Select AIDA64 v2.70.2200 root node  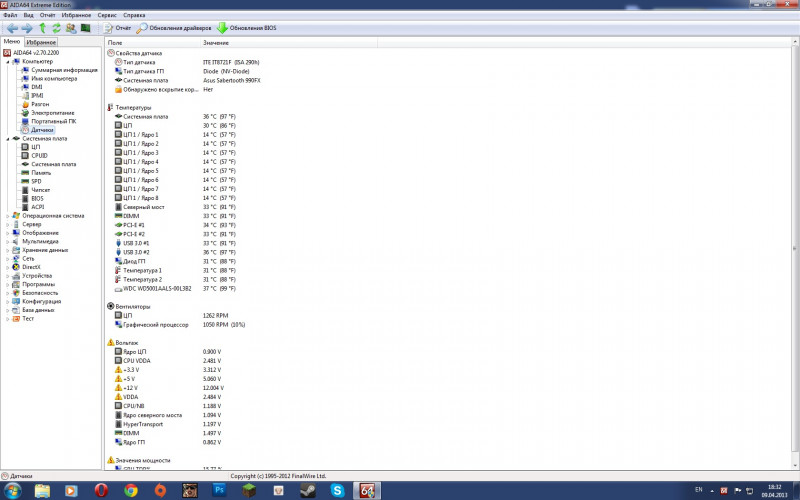(36, 53)
